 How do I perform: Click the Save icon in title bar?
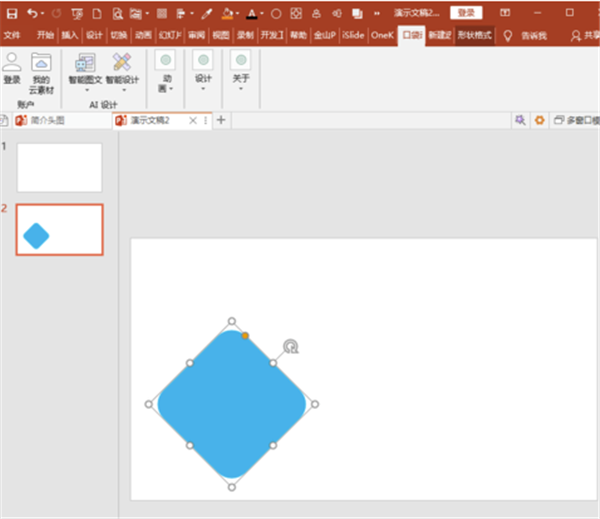click(x=12, y=13)
